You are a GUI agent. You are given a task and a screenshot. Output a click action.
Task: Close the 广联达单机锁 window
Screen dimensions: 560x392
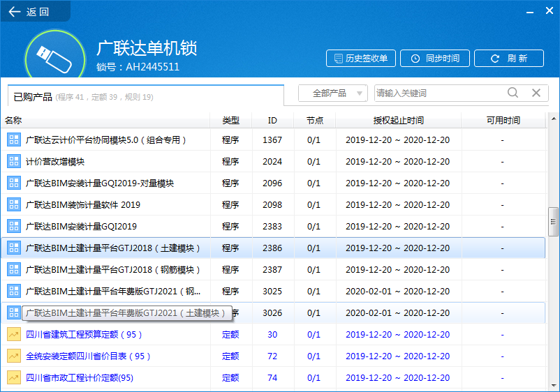550,10
